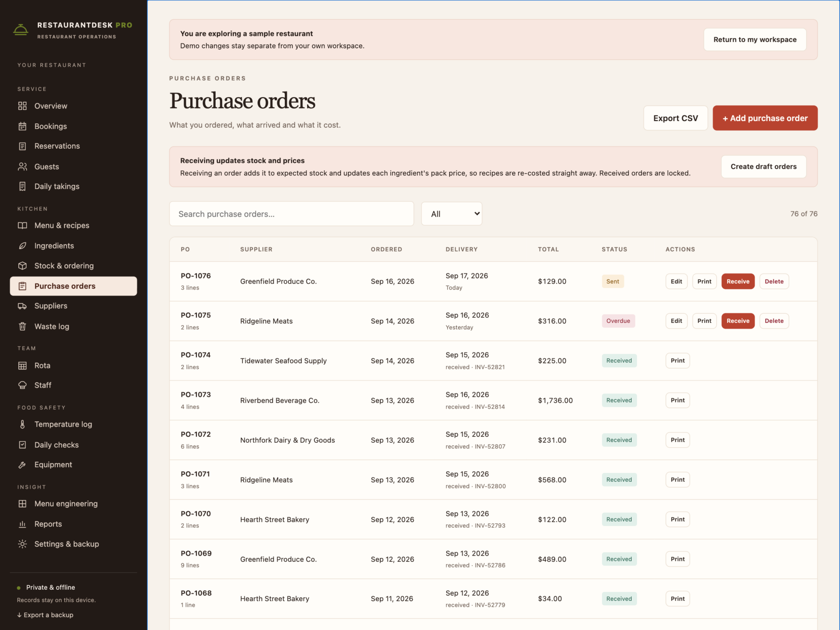Click the Daily takings receipt icon
The image size is (840, 630).
(22, 186)
